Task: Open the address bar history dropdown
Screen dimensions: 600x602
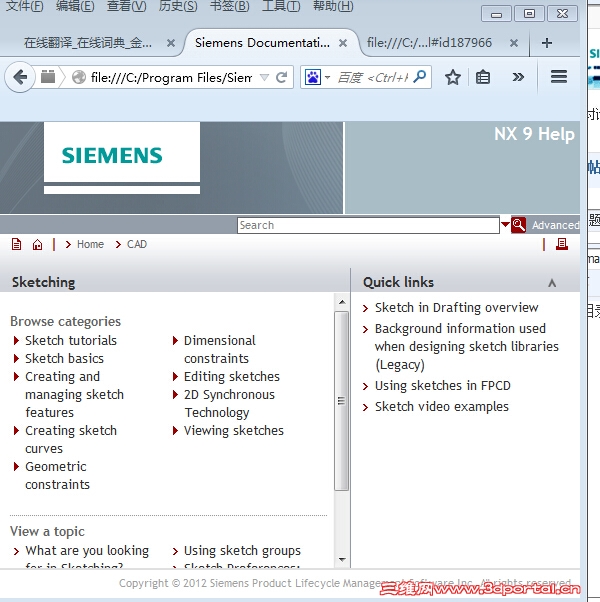Action: coord(264,78)
